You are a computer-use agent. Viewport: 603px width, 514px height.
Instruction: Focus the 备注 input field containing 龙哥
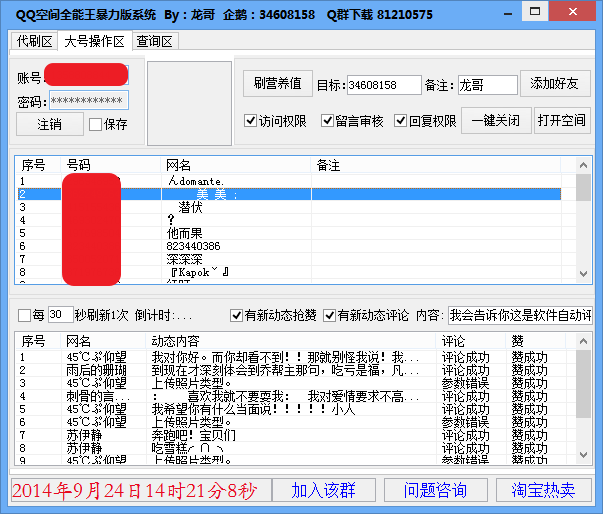[x=487, y=85]
